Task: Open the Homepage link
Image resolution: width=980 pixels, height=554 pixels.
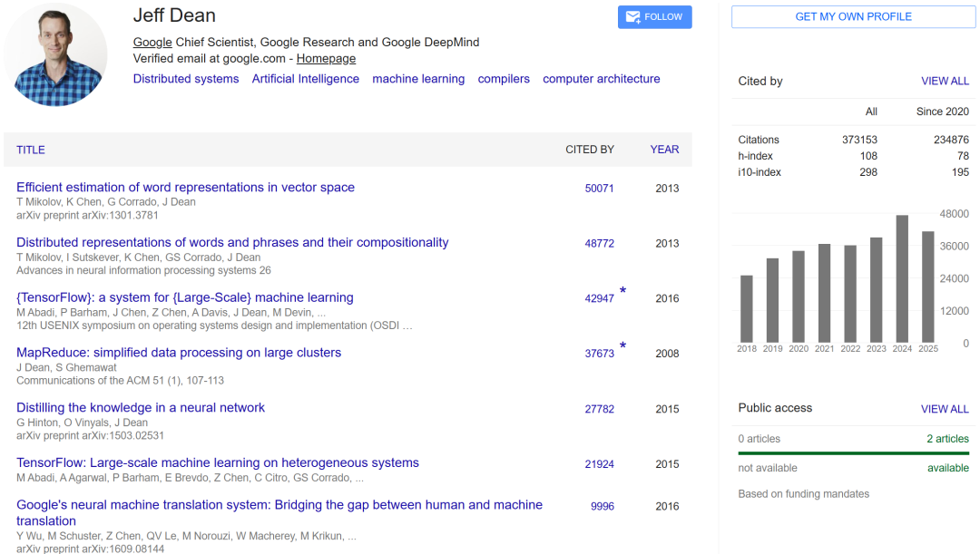Action: pos(326,59)
